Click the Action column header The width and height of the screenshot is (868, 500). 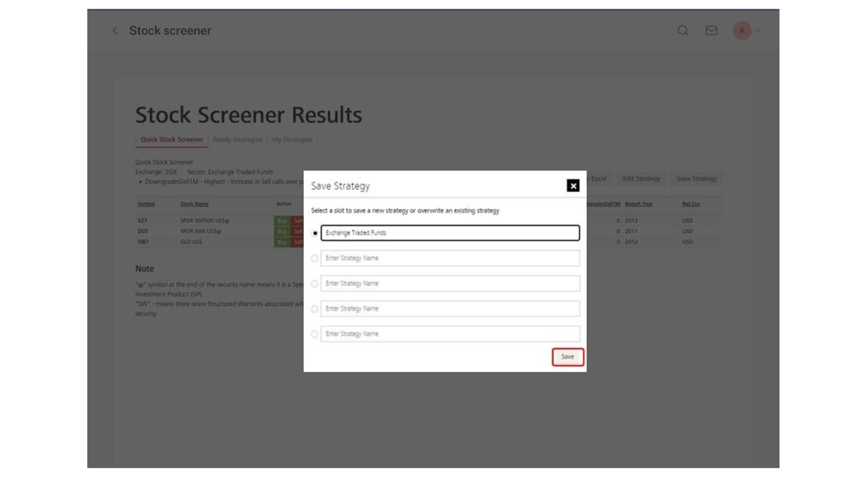[x=284, y=204]
